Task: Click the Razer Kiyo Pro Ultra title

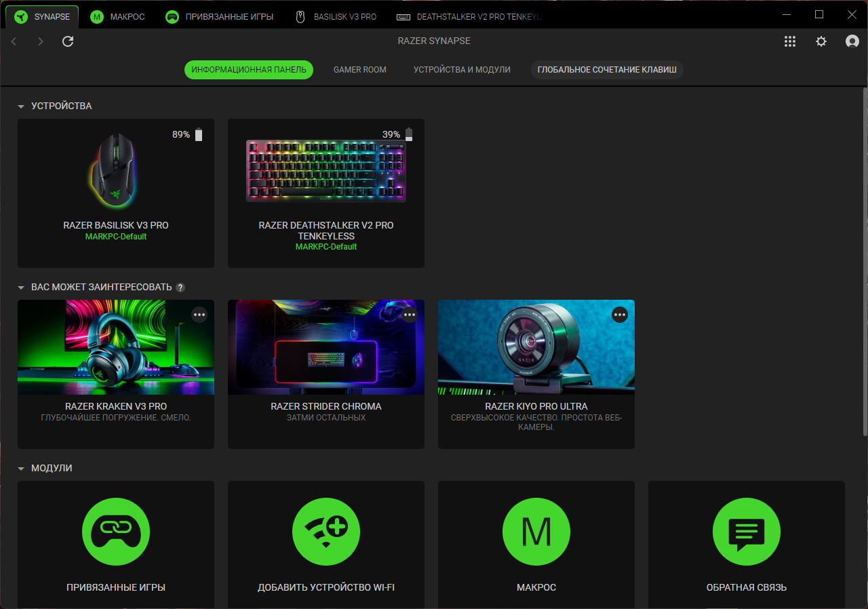Action: coord(536,406)
